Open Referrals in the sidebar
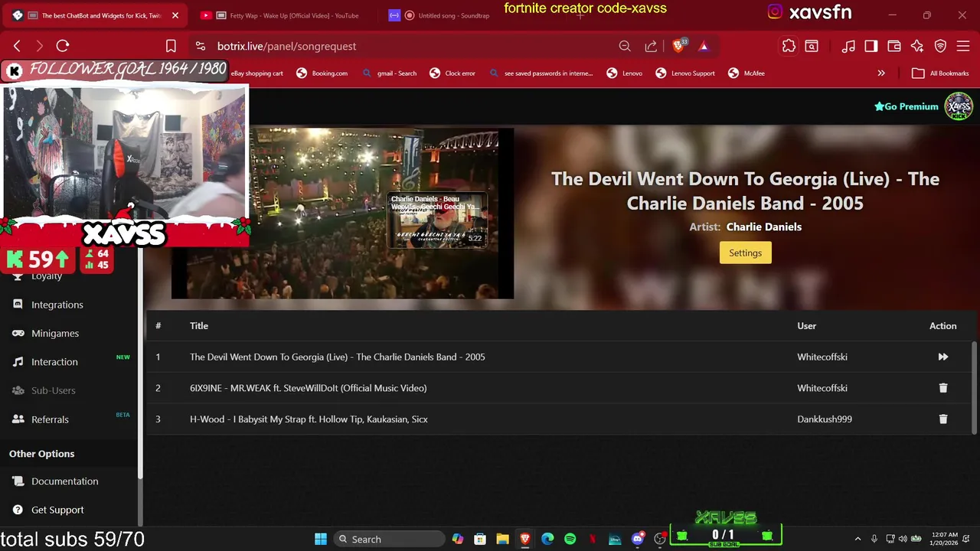The width and height of the screenshot is (980, 551). (x=50, y=419)
